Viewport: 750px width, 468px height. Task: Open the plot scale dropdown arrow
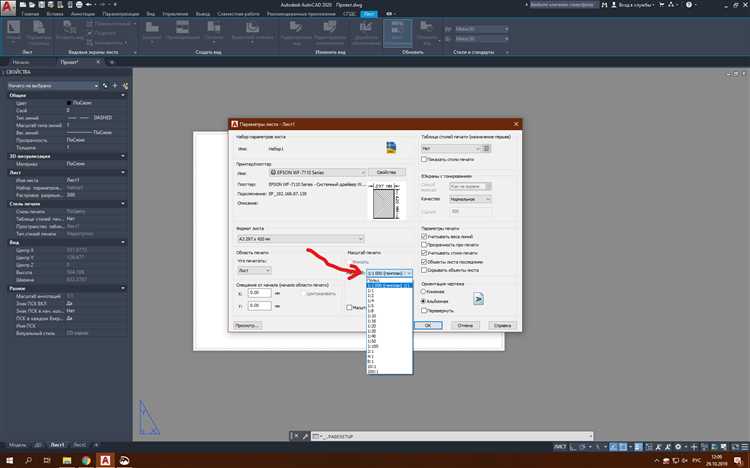pyautogui.click(x=408, y=273)
